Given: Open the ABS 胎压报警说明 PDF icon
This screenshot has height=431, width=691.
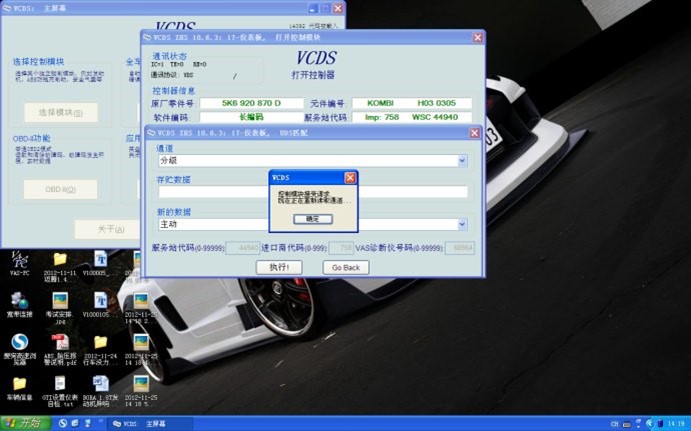Looking at the screenshot, I should coord(60,343).
